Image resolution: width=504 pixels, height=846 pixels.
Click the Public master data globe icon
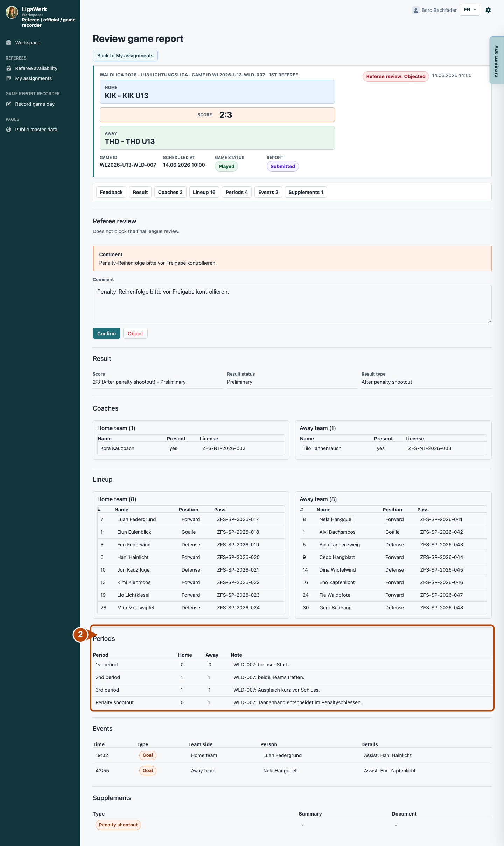pyautogui.click(x=9, y=130)
